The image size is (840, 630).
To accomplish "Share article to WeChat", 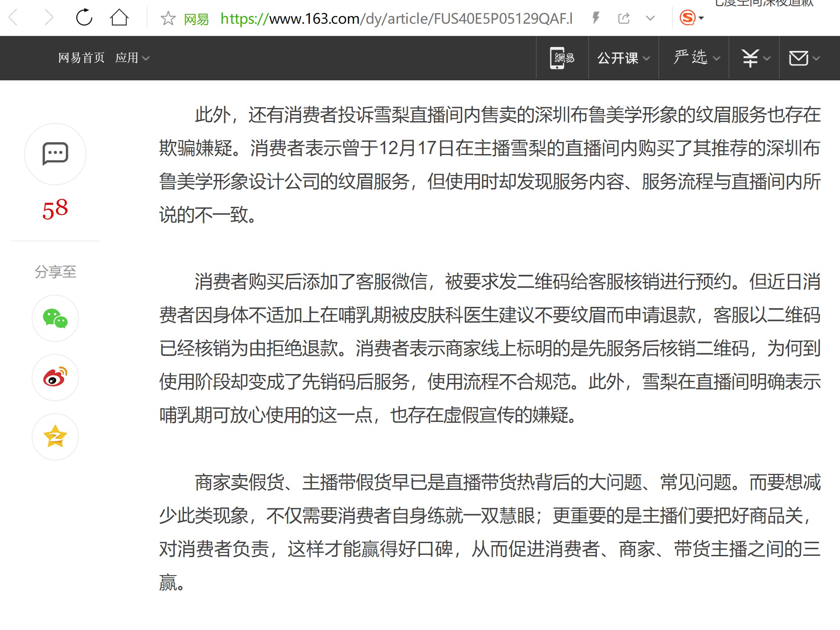I will (x=55, y=318).
